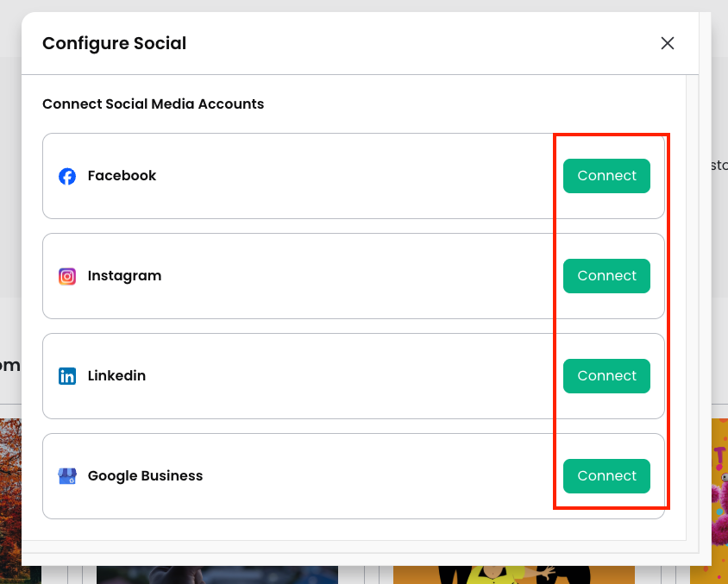Close the Configure Social dialog
The image size is (728, 584).
coord(667,43)
